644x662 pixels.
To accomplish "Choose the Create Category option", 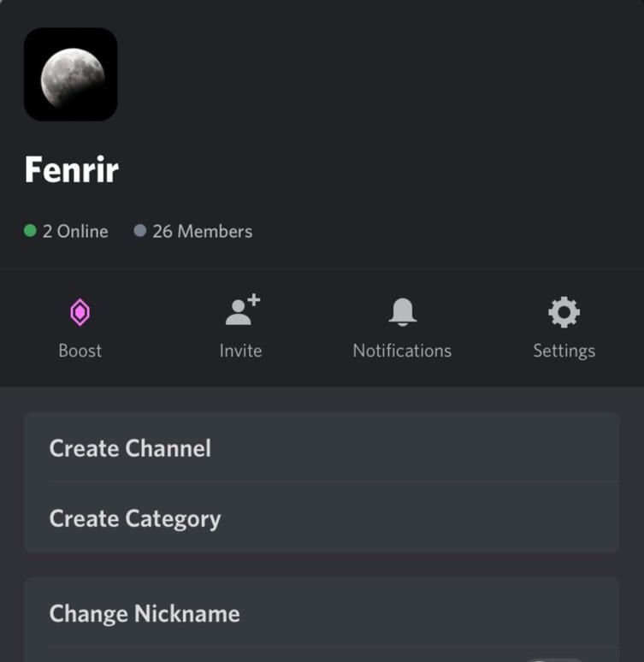I will coord(135,518).
